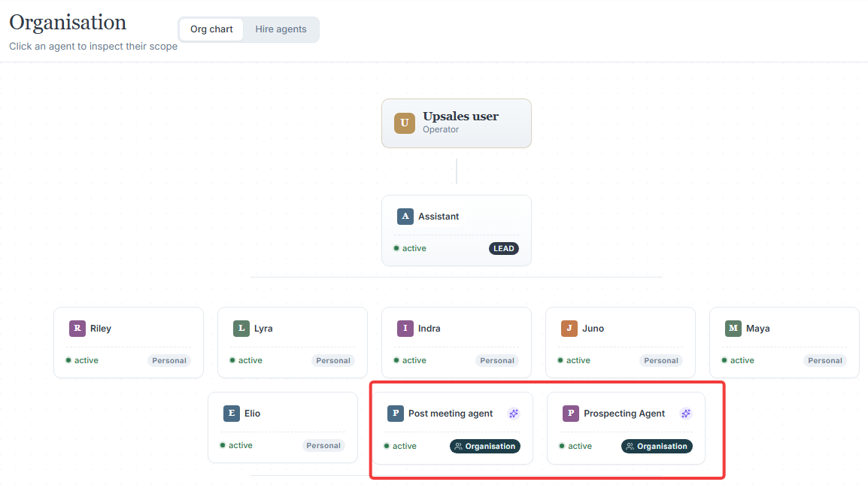
Task: Click people icon in Prospecting Agent's Organisation badge
Action: 630,446
